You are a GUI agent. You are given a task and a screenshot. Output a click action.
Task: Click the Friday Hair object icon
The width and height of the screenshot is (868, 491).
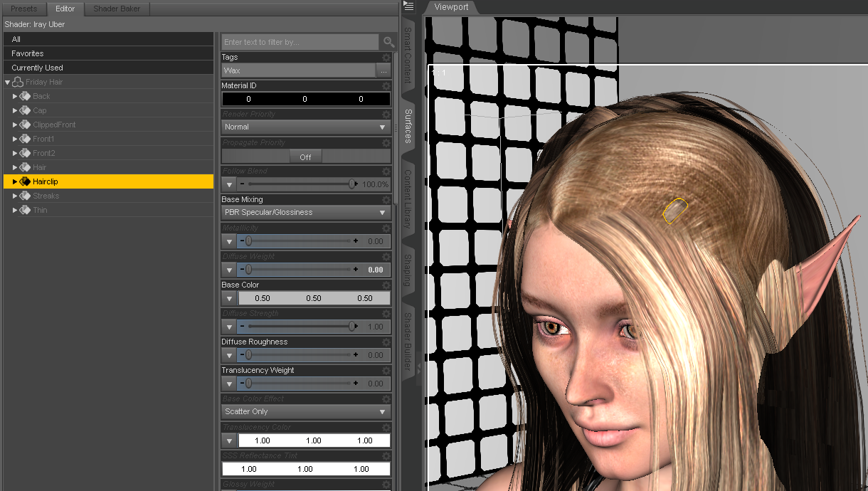click(x=18, y=82)
